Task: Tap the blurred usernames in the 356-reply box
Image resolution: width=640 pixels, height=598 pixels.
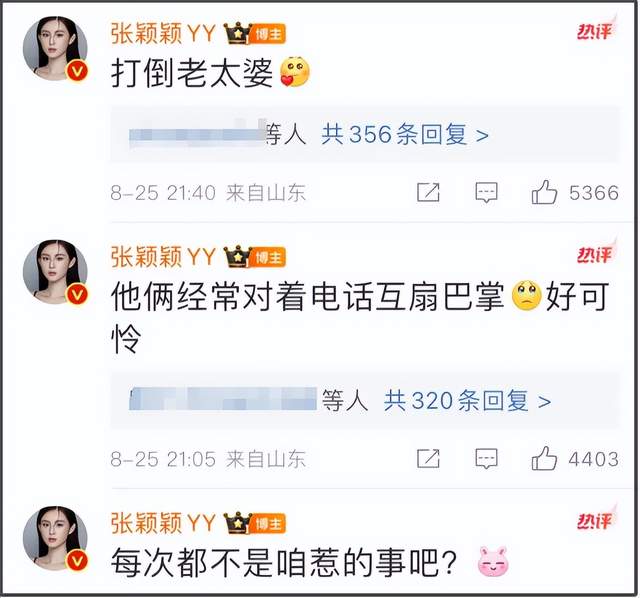Action: click(198, 135)
